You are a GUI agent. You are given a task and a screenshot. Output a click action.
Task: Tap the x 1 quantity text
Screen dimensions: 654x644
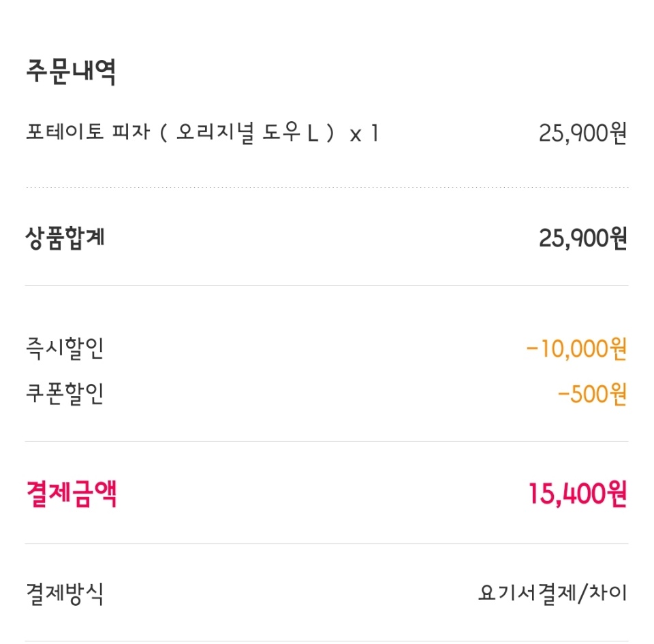point(363,134)
